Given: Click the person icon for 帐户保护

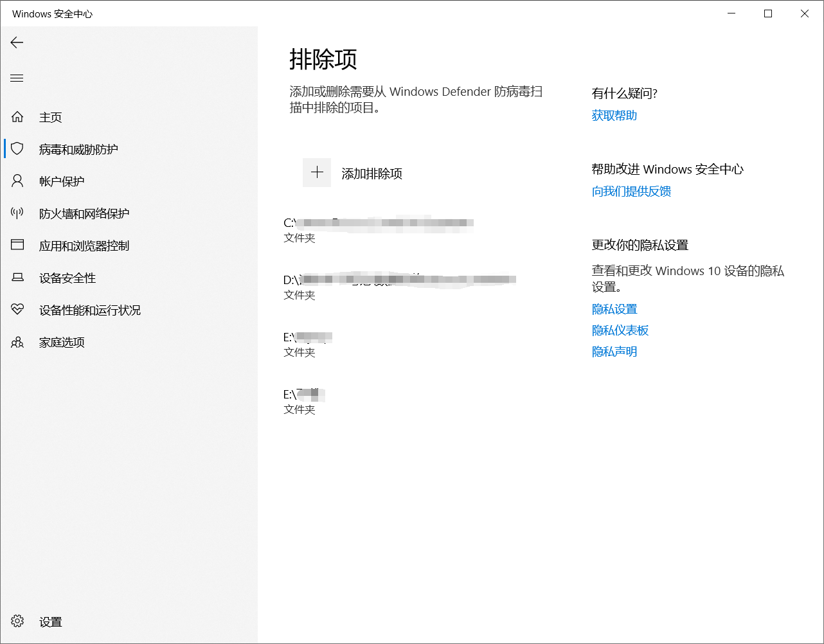Looking at the screenshot, I should tap(17, 181).
